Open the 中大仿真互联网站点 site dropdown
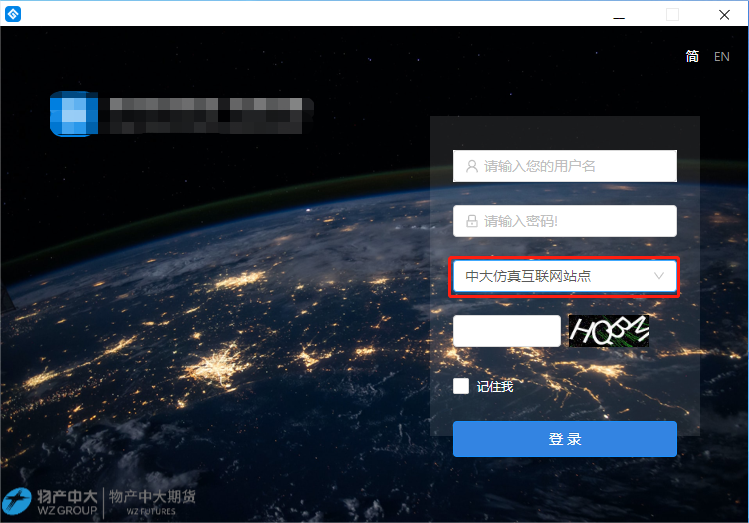The image size is (749, 523). [x=565, y=276]
